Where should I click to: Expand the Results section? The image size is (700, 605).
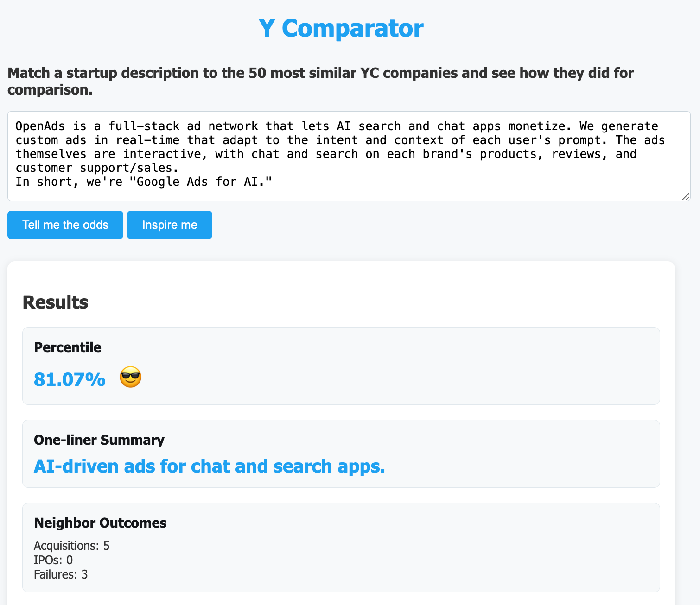point(55,302)
